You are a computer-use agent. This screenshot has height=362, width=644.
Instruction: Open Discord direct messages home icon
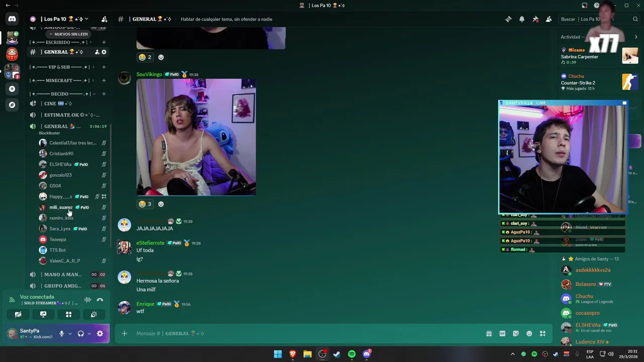coord(12,19)
